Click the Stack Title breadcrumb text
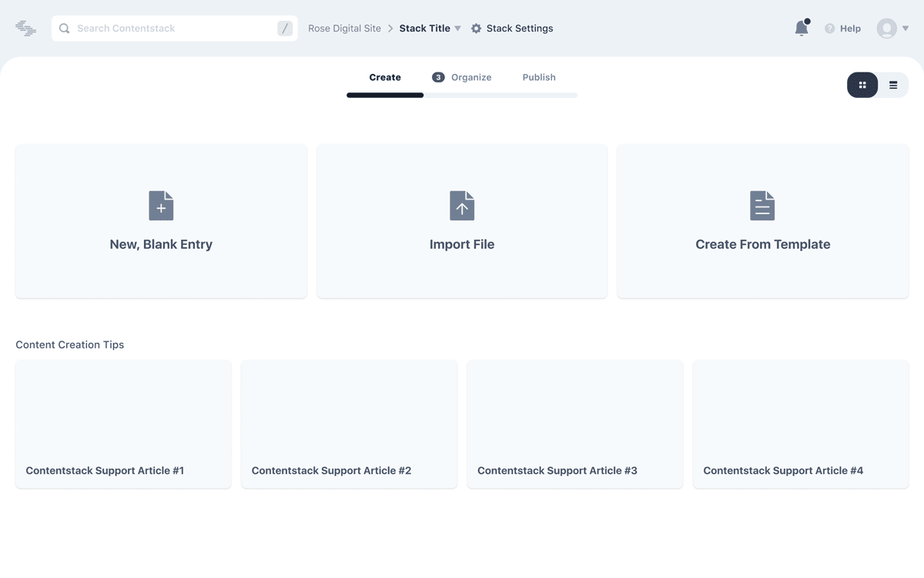924x578 pixels. (424, 29)
